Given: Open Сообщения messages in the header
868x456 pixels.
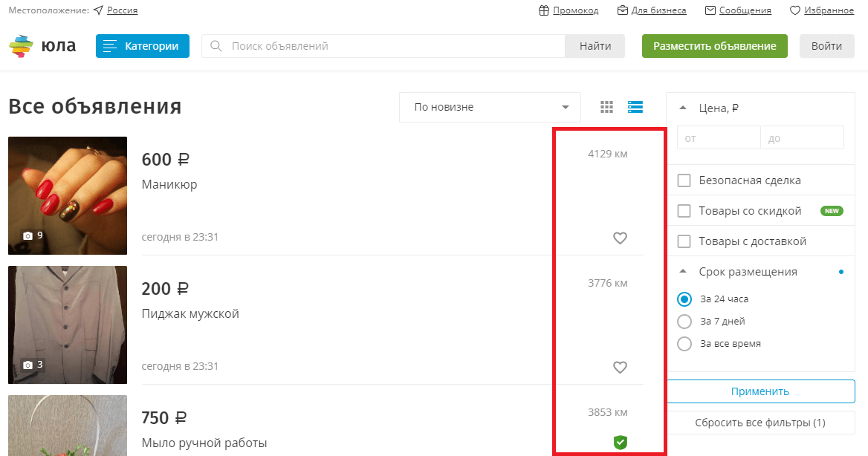Looking at the screenshot, I should (738, 10).
